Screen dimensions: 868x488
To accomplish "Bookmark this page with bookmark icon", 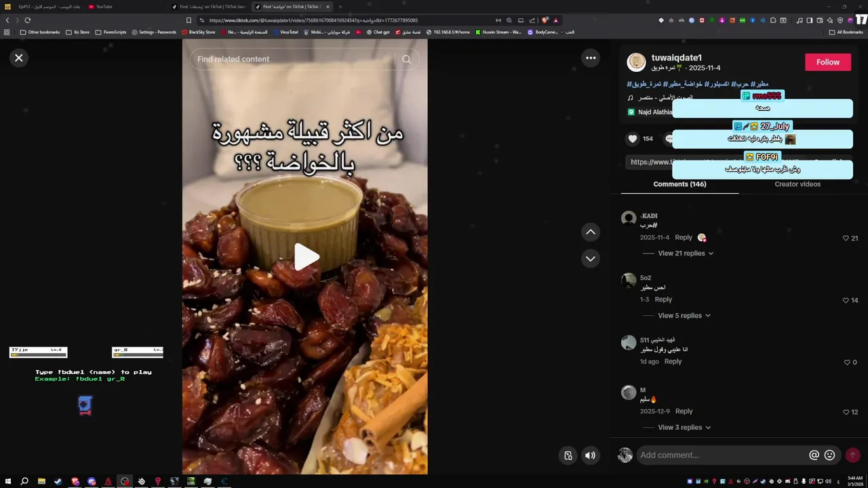I will click(189, 20).
